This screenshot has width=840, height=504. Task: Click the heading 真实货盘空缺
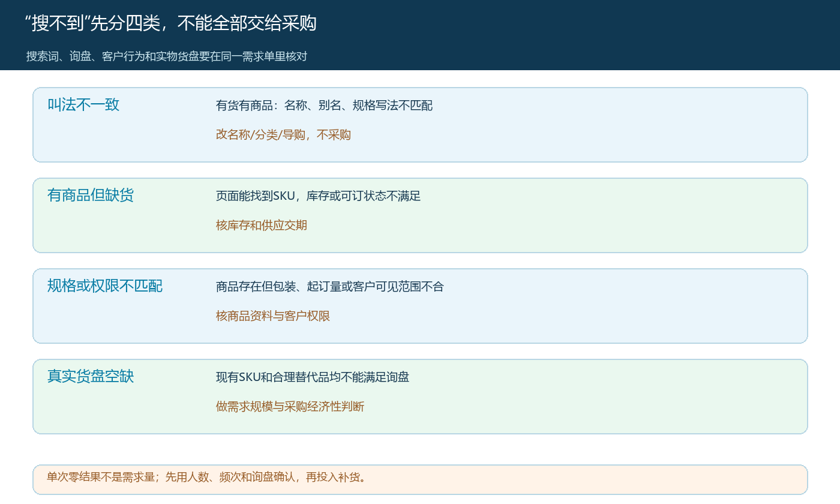[91, 376]
